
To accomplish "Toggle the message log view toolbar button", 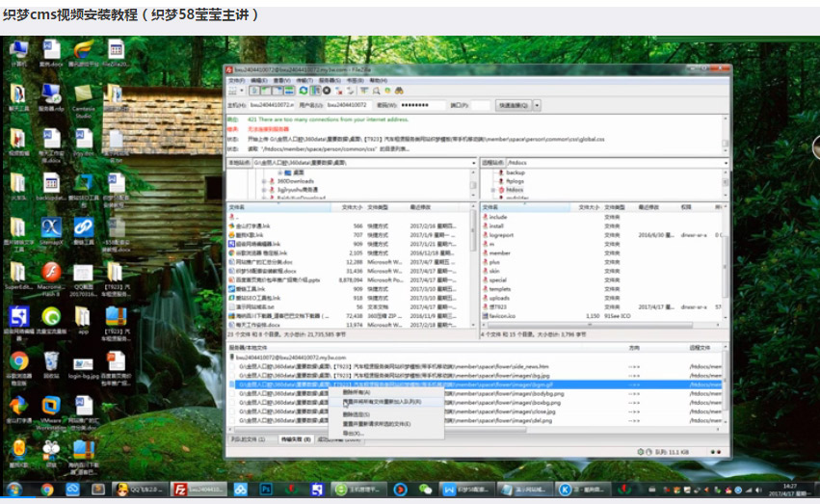I will click(x=253, y=91).
